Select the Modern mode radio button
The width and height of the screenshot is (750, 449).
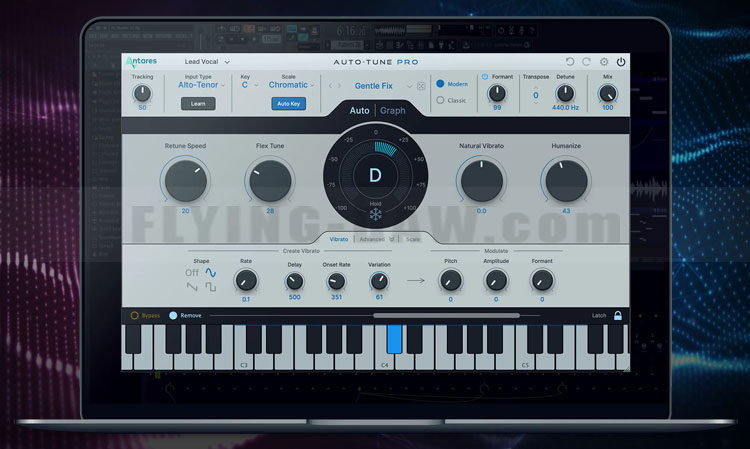[x=440, y=84]
